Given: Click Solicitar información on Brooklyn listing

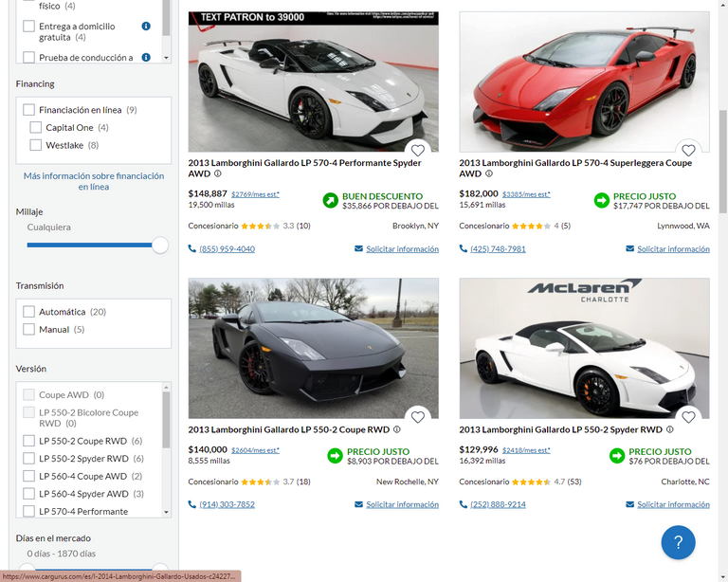Looking at the screenshot, I should 403,248.
